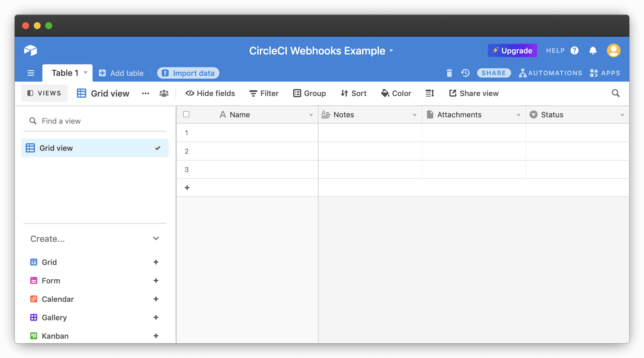The height and width of the screenshot is (358, 644).
Task: Open the Notes field dropdown arrow
Action: [x=415, y=115]
